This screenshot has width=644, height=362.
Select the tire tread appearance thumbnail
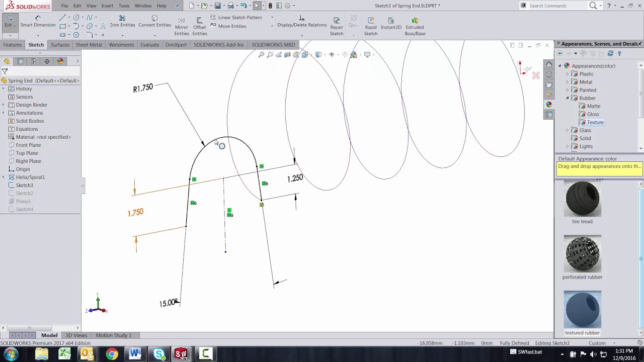click(582, 198)
